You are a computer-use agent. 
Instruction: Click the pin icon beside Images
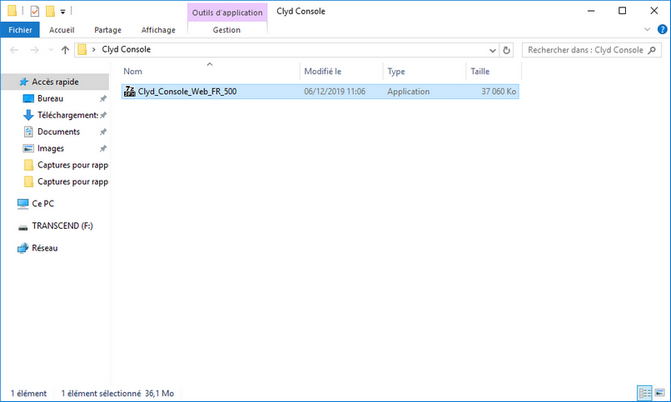click(x=103, y=149)
